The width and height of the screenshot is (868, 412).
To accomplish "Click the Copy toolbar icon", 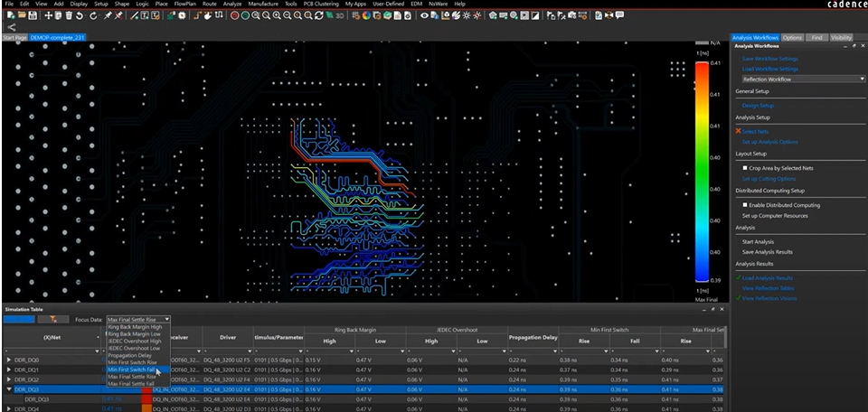I will (x=58, y=15).
